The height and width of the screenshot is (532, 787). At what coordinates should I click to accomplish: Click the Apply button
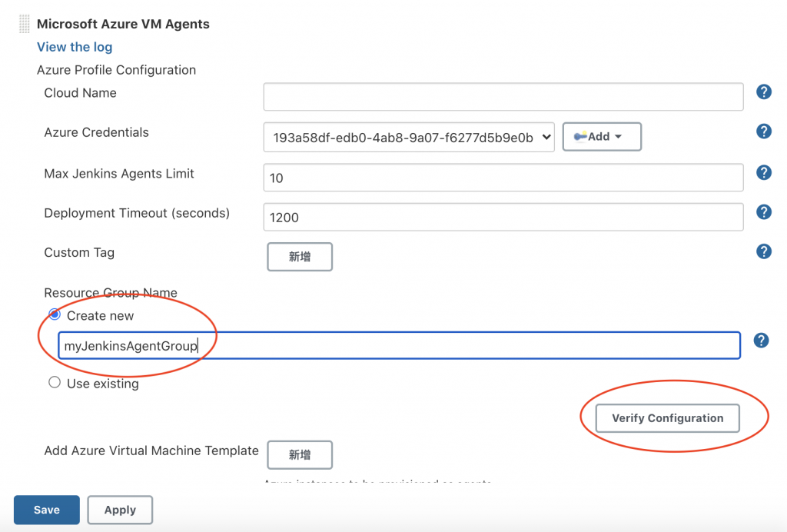tap(120, 510)
